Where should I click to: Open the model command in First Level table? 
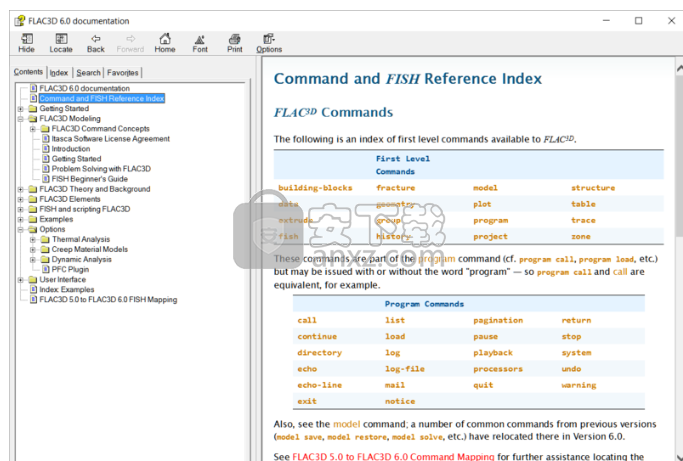pos(485,188)
